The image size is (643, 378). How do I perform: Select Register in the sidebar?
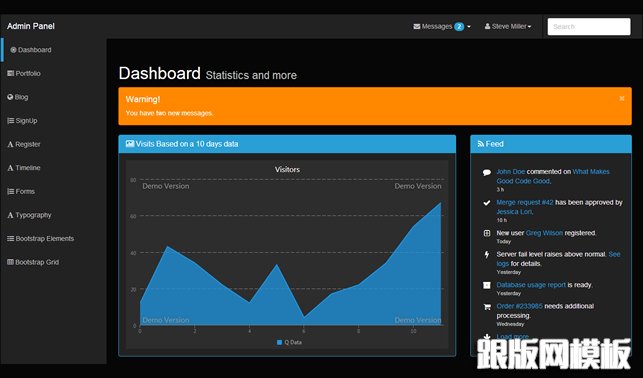point(53,144)
